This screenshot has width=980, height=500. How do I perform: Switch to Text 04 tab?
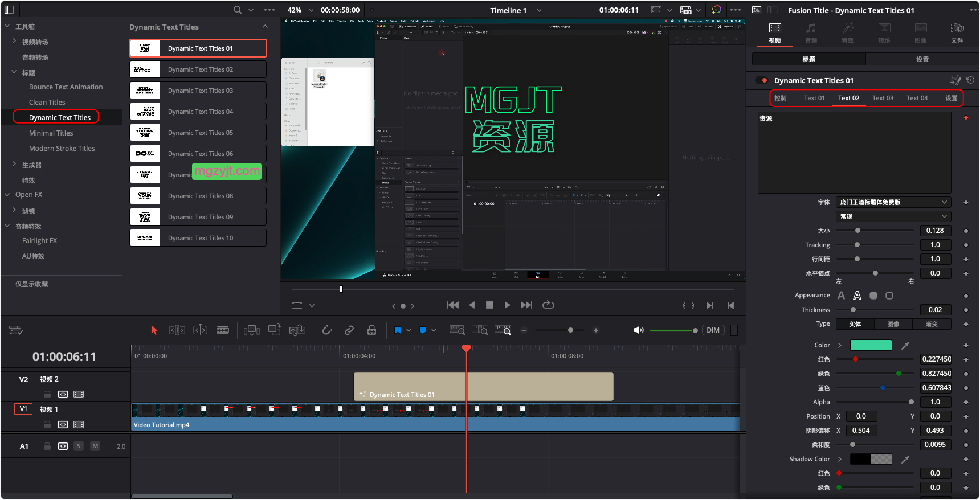(x=917, y=98)
